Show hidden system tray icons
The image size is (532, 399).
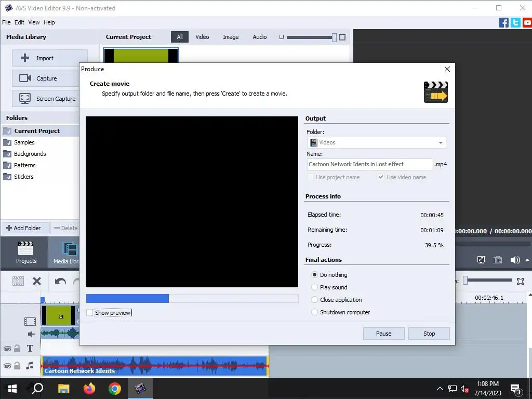440,389
